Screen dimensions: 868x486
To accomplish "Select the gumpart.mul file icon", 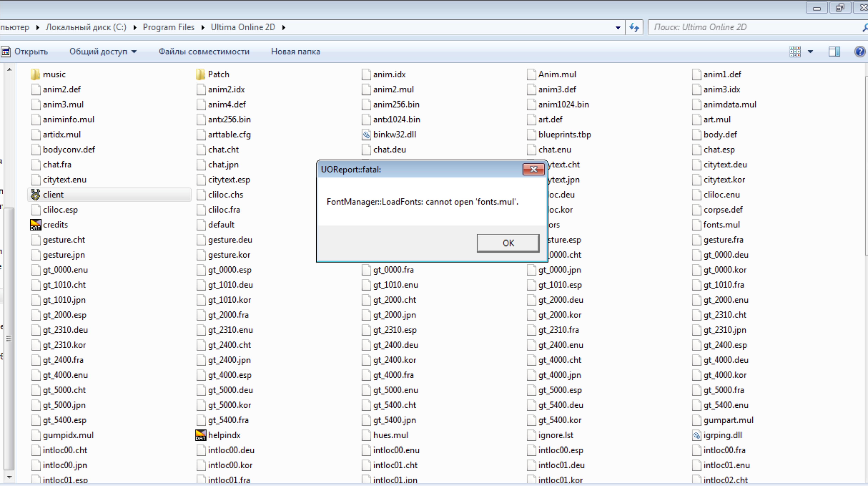I will point(696,420).
